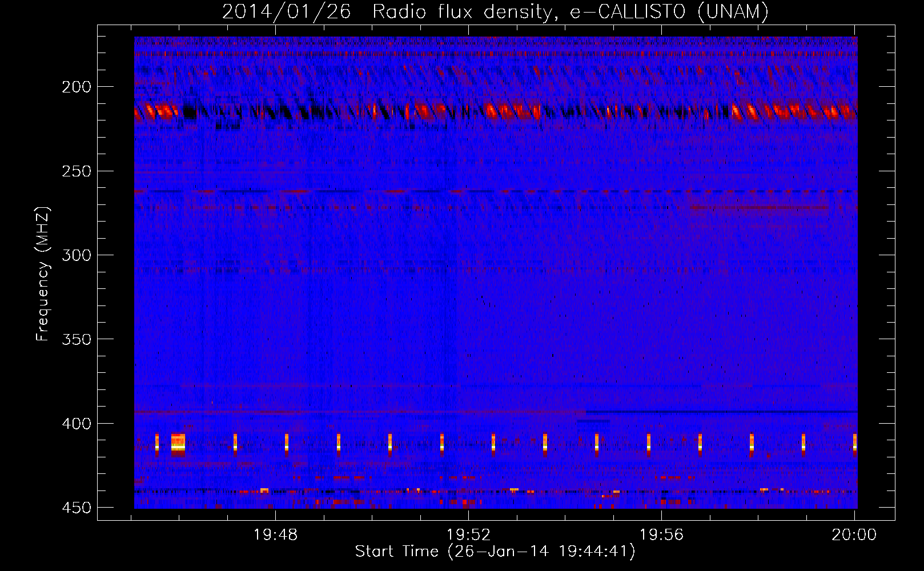Click the 200 frequency tick label
924x571 pixels.
coord(77,87)
